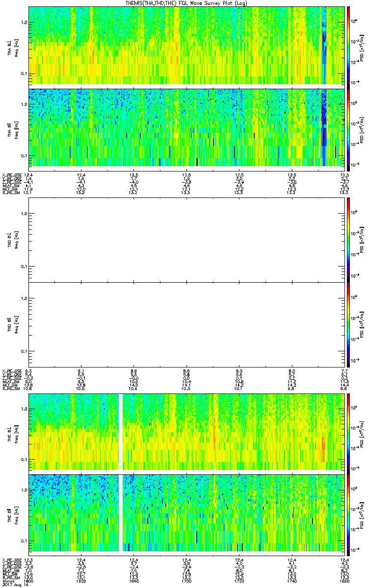Click the PSD [nT²/Hz] label of THD B∥ color bar
Screen dimensions: 368x588
[x=362, y=324]
